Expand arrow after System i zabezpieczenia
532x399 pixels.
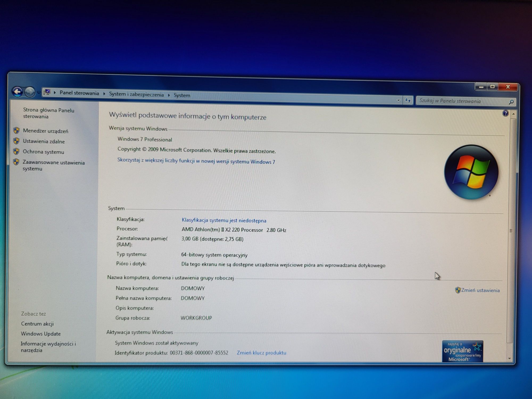click(169, 95)
